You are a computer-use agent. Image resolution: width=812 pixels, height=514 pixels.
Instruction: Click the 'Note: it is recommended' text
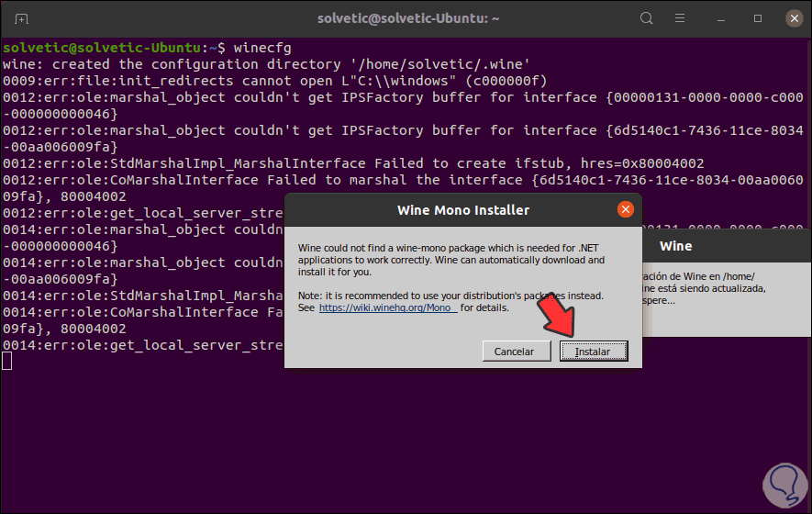click(x=450, y=302)
